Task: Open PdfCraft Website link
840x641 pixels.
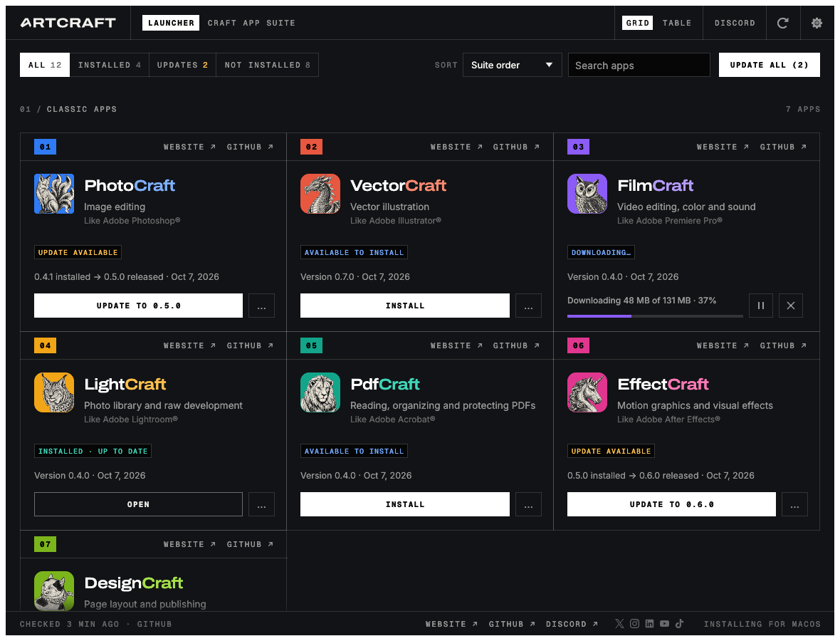Action: pos(456,345)
